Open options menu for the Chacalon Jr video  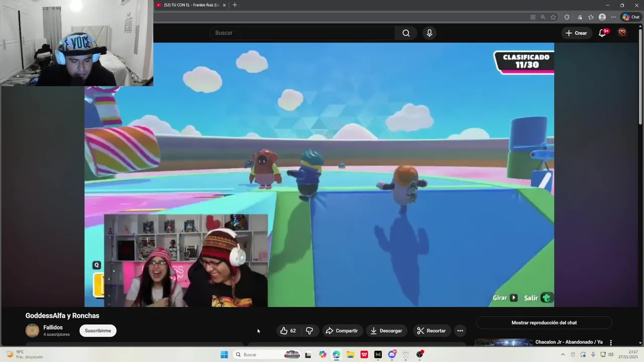click(x=611, y=342)
